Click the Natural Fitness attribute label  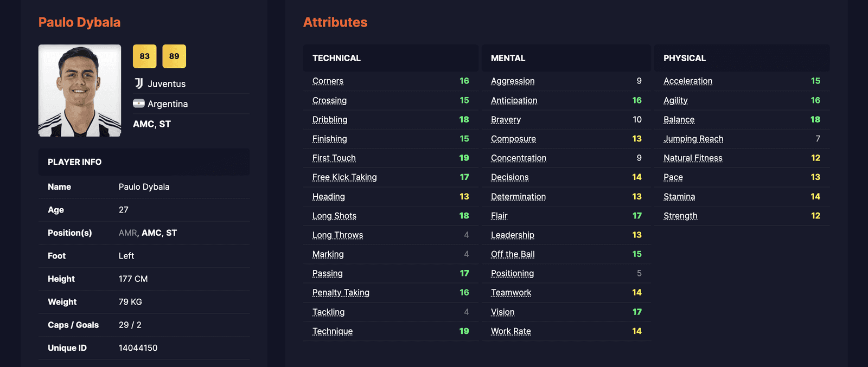pyautogui.click(x=693, y=158)
